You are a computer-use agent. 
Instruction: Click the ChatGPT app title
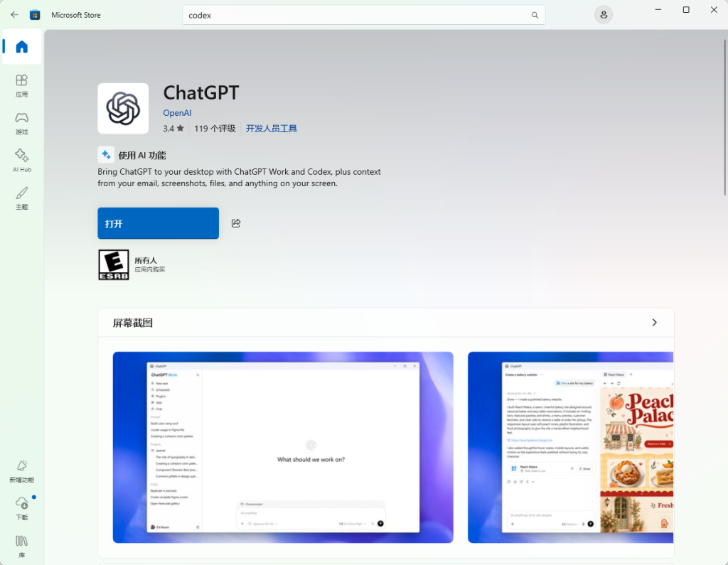point(201,93)
